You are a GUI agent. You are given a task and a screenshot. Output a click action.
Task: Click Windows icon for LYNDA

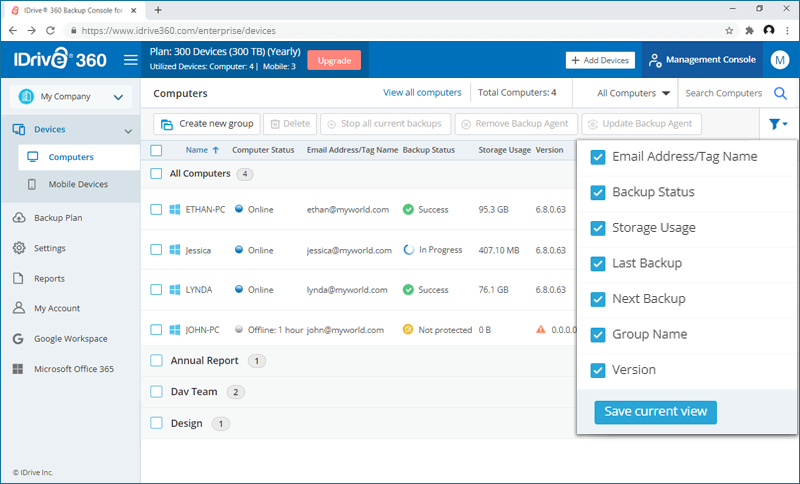(x=174, y=290)
